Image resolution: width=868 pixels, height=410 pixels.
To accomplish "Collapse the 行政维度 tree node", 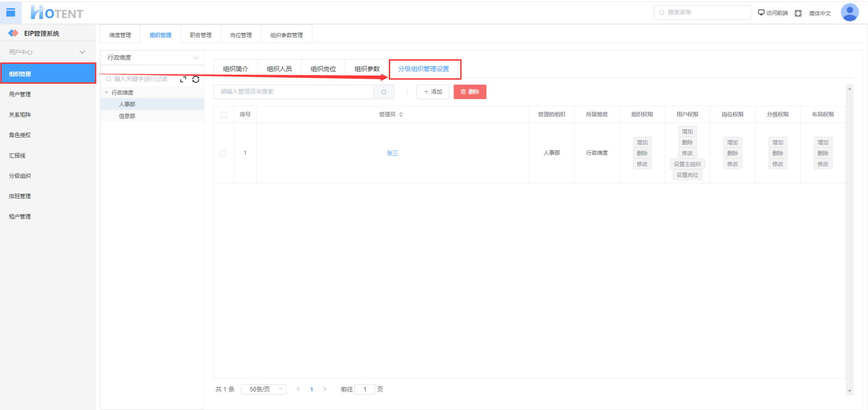I will [x=107, y=93].
